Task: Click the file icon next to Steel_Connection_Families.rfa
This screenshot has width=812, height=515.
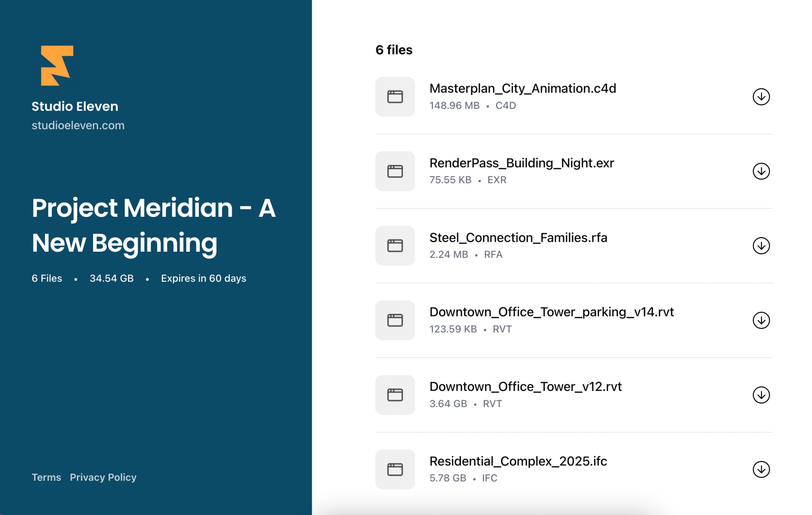Action: tap(395, 246)
